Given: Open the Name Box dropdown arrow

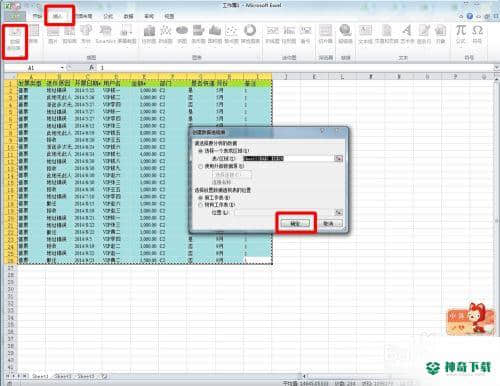Looking at the screenshot, I should [x=62, y=68].
